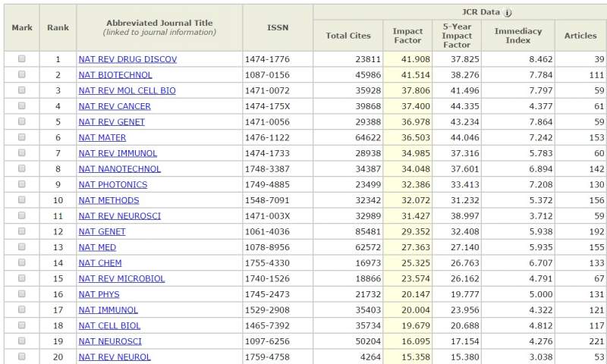Follow the NAT REV MICROBIOL link

(121, 278)
